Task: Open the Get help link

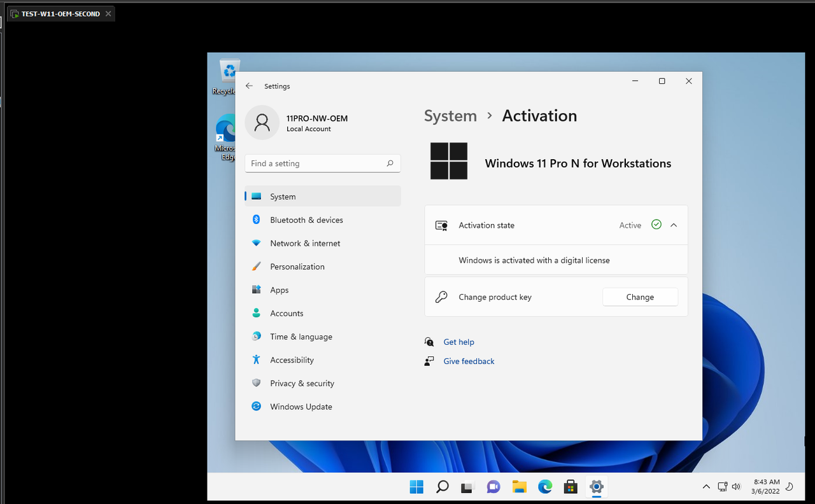Action: click(x=459, y=342)
